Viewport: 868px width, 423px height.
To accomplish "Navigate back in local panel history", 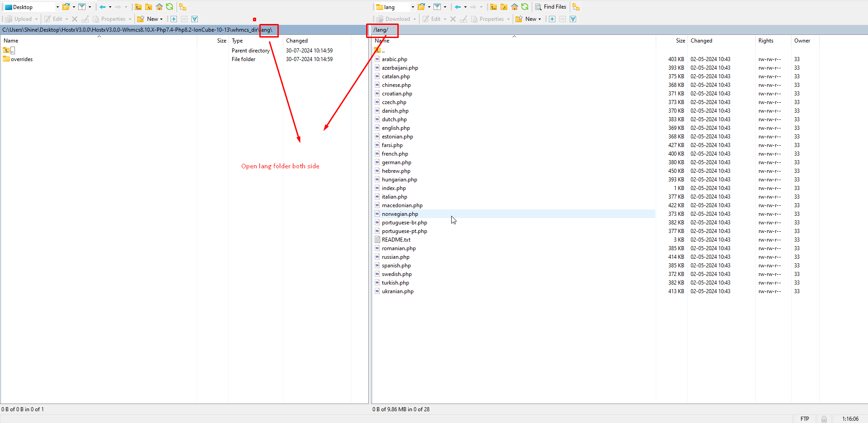I will (x=103, y=7).
